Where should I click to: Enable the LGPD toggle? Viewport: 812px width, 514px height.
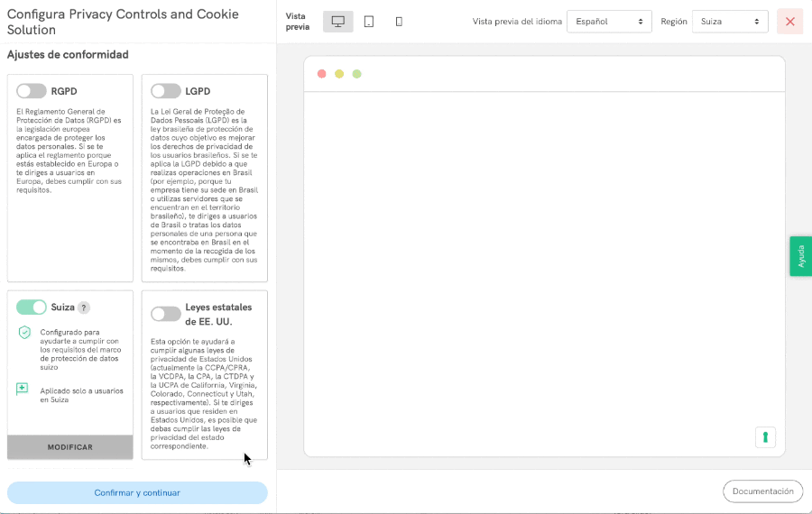(x=166, y=91)
